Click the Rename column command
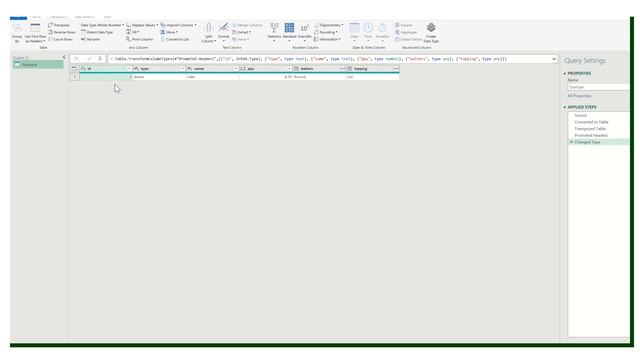Viewport: 640px width, 360px height. [90, 39]
